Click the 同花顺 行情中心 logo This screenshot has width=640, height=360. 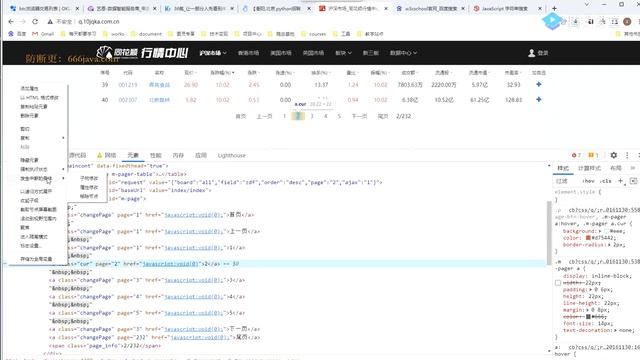click(x=142, y=53)
